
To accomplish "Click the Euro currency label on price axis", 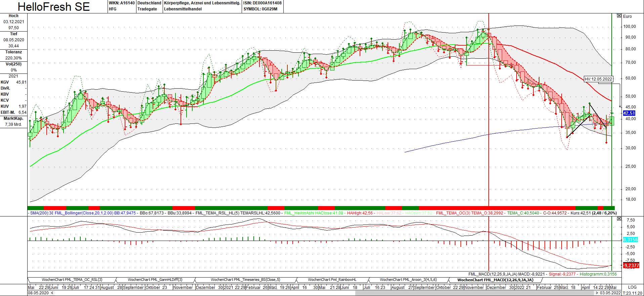I will (627, 16).
